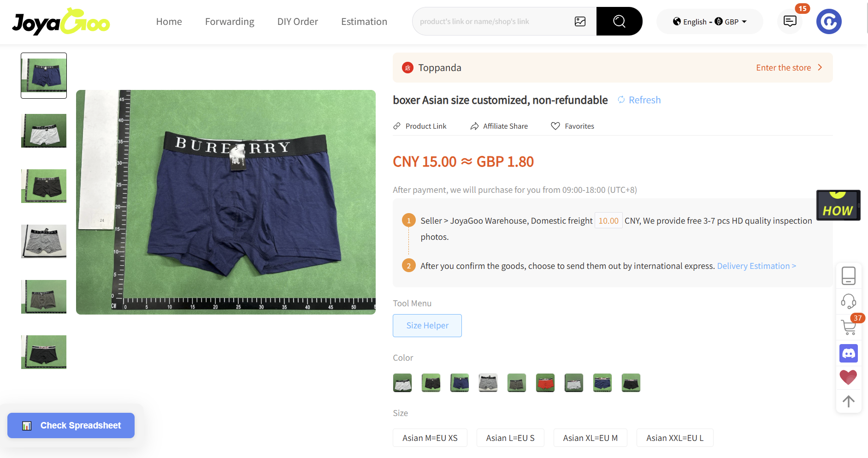This screenshot has width=868, height=458.
Task: Open the mobile app phone icon
Action: (x=849, y=276)
